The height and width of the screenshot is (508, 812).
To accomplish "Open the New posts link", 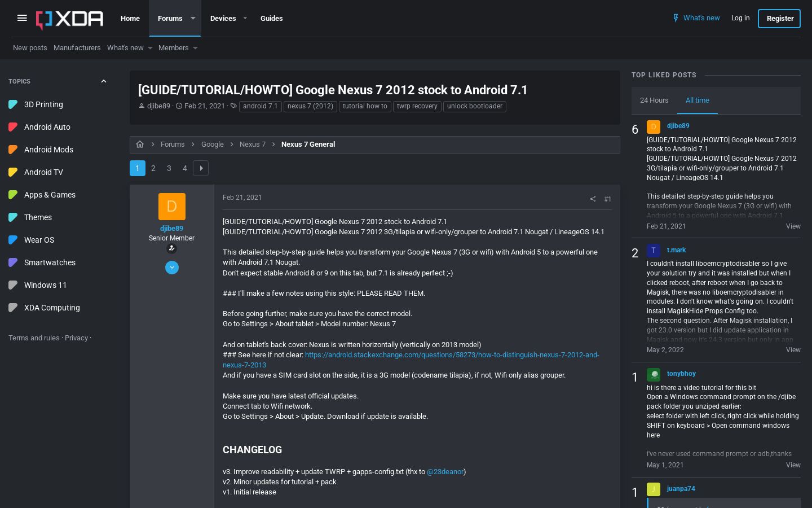I will (30, 48).
